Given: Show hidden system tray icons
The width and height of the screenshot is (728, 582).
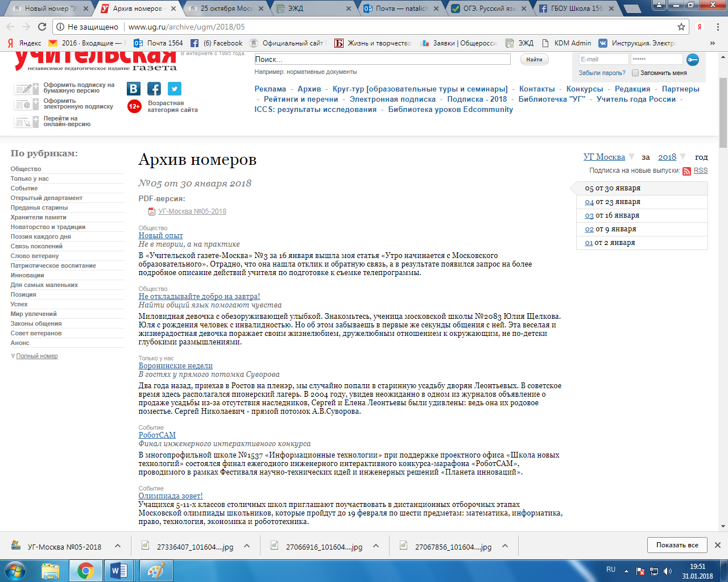Looking at the screenshot, I should 626,571.
